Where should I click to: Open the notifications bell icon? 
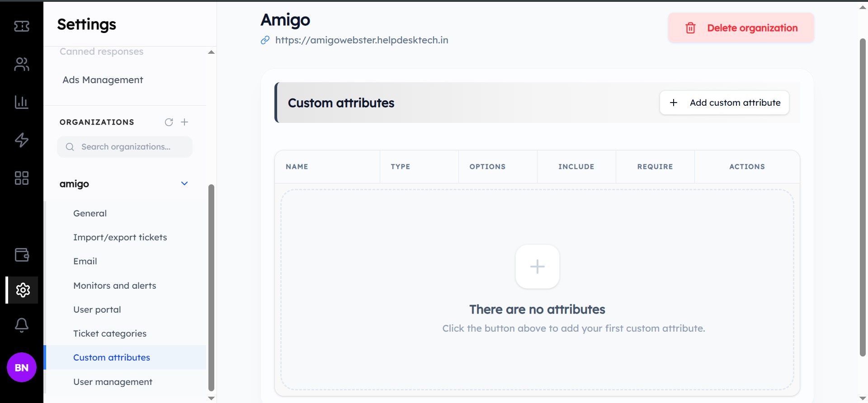[x=21, y=325]
